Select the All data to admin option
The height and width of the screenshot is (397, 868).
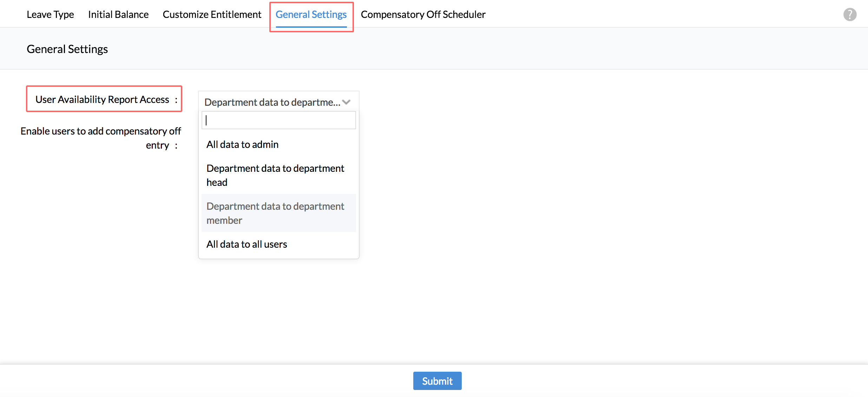tap(242, 144)
